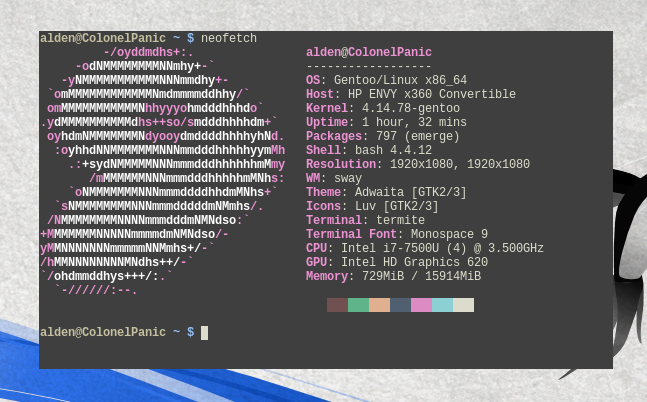Click the 'Memory: 729MiB / 15914MiB' line
Screen dimensions: 647x402
[x=394, y=276]
